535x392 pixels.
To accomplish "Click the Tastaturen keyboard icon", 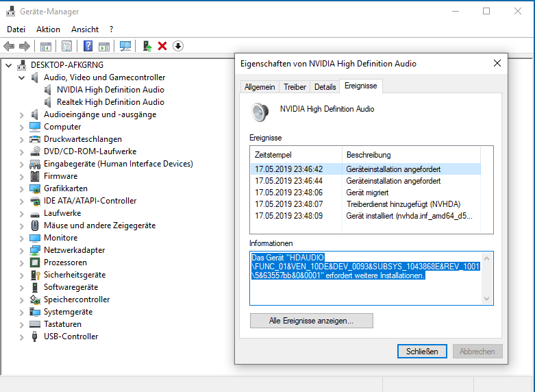I will (35, 324).
